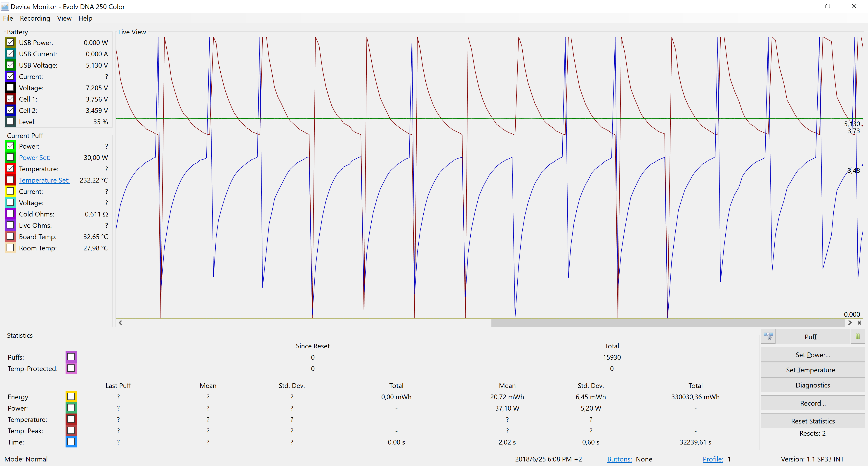Jump to end of live view graph
This screenshot has width=868, height=466.
pyautogui.click(x=860, y=323)
